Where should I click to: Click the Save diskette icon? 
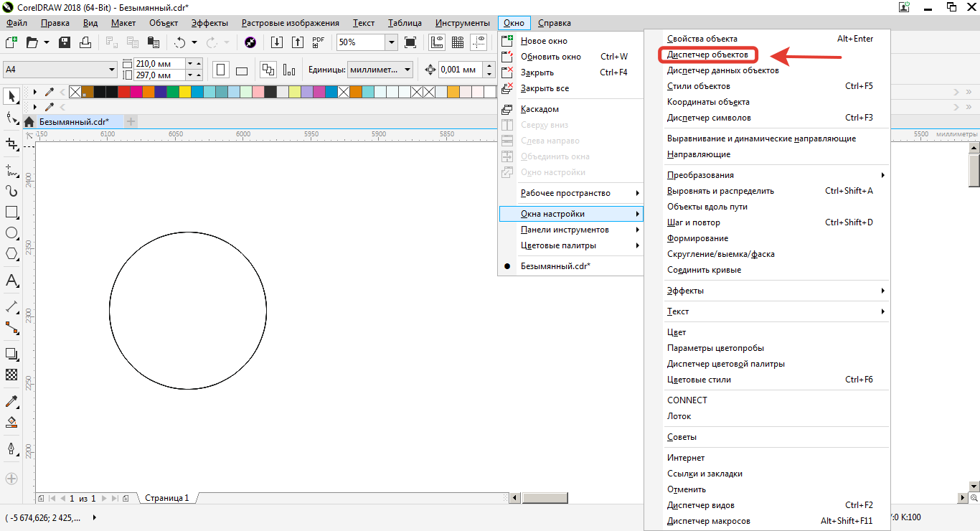pos(65,42)
